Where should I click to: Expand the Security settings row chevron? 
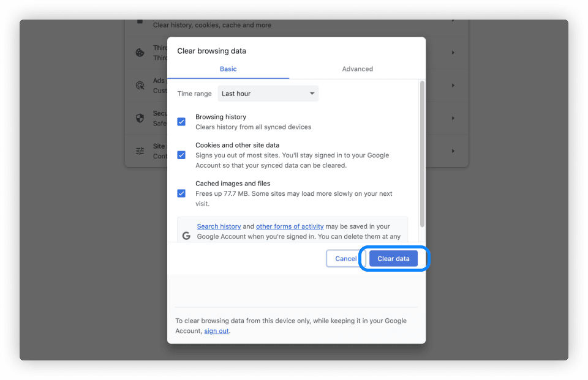453,117
